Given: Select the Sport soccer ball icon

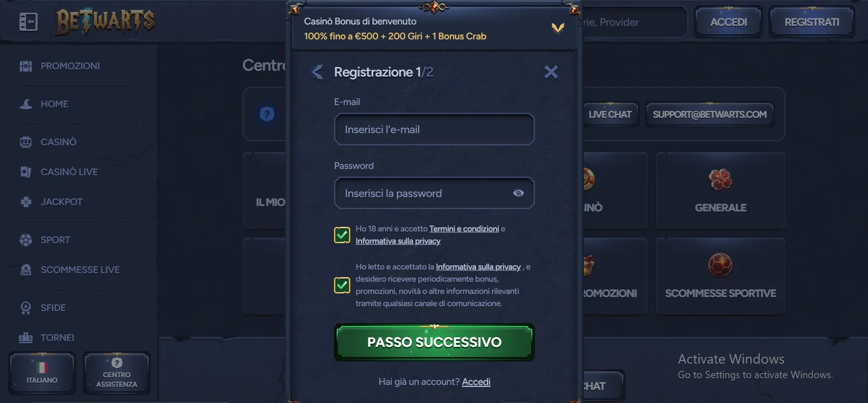Looking at the screenshot, I should (x=26, y=240).
